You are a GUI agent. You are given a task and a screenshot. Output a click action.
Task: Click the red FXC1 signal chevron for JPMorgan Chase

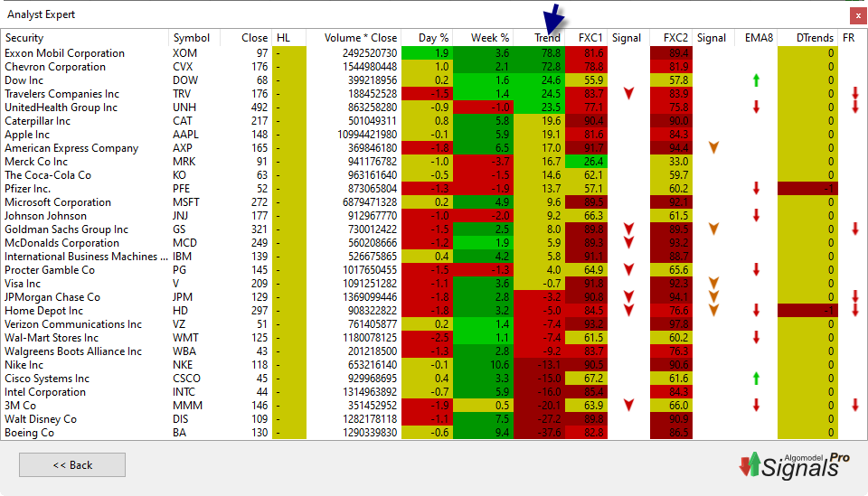click(x=628, y=297)
